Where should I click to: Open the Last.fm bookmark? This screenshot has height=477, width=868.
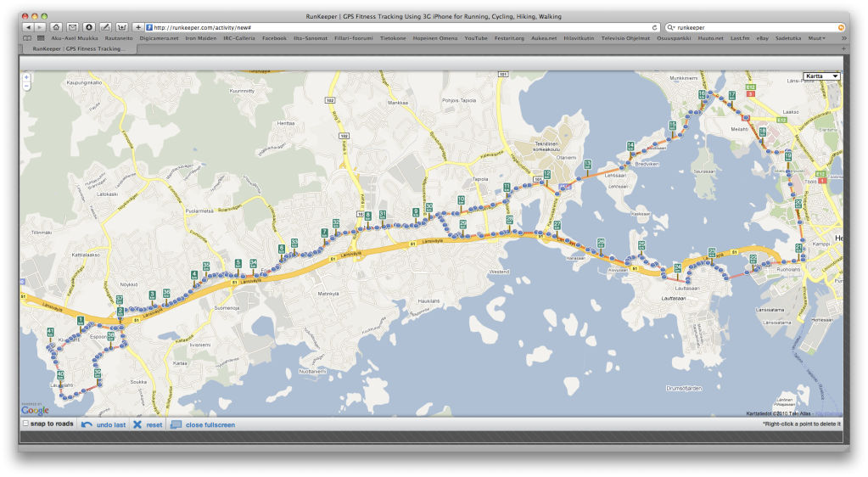point(740,38)
